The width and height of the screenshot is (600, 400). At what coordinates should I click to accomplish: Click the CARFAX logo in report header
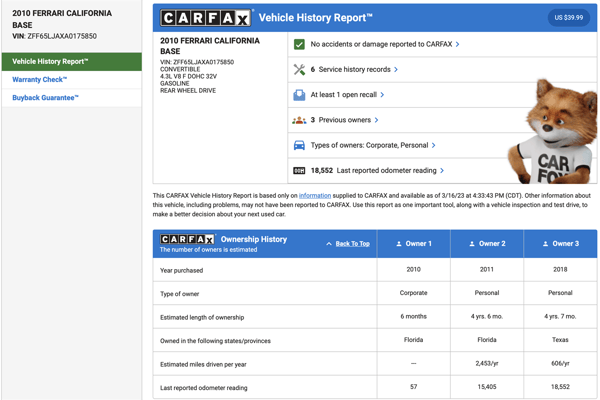206,18
